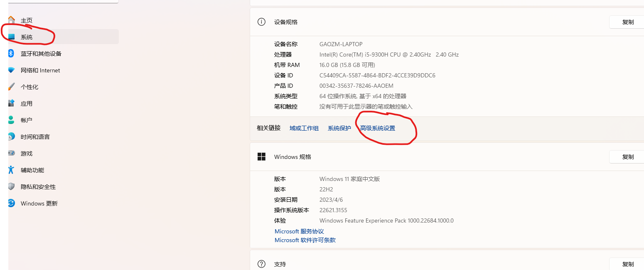Collapse the Windows 规格 section header
Screen dimensions: 644x270
point(447,157)
